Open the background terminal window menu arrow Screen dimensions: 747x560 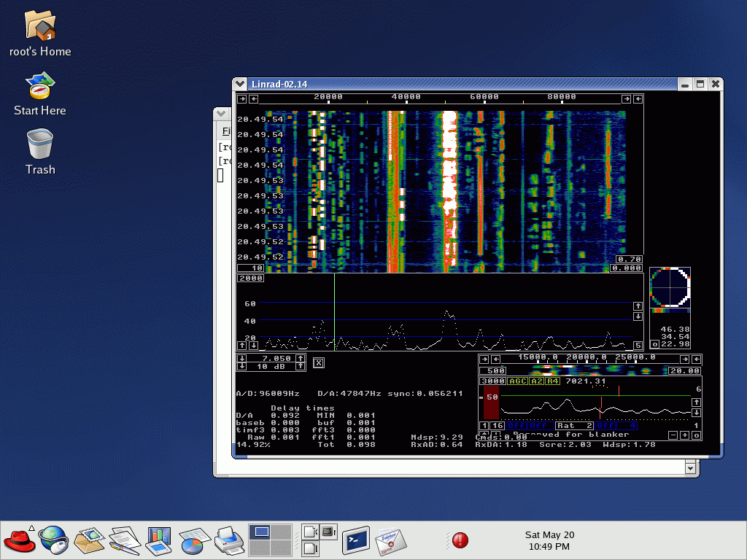220,113
